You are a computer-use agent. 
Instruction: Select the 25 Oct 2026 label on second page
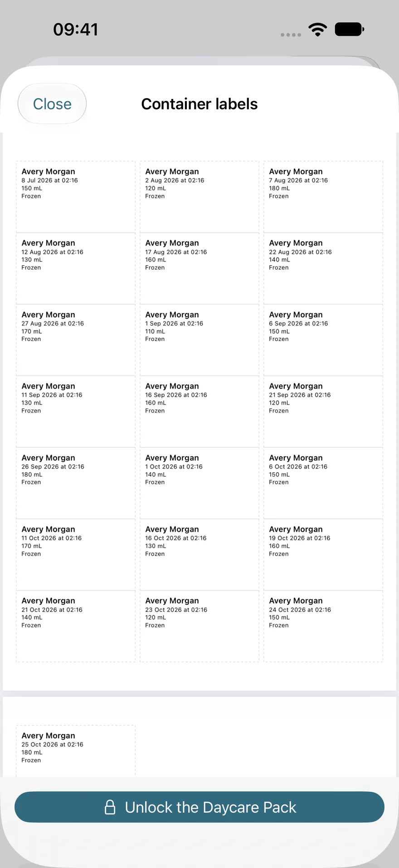click(76, 751)
